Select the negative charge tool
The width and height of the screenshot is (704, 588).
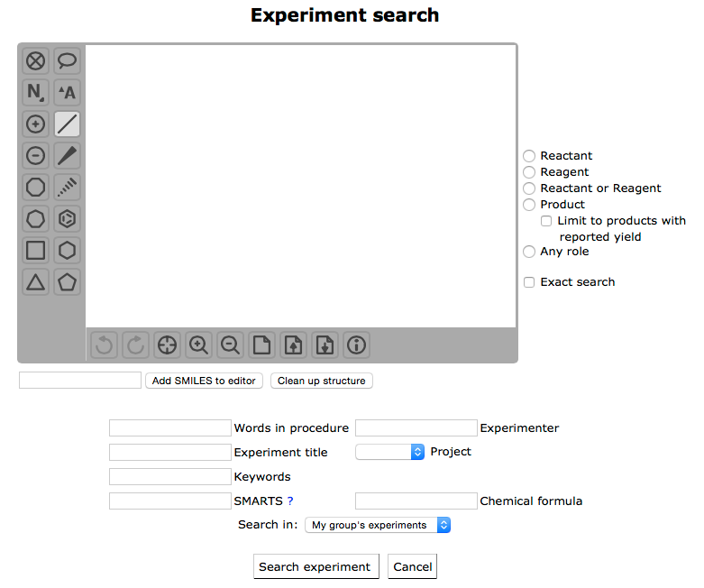(35, 155)
